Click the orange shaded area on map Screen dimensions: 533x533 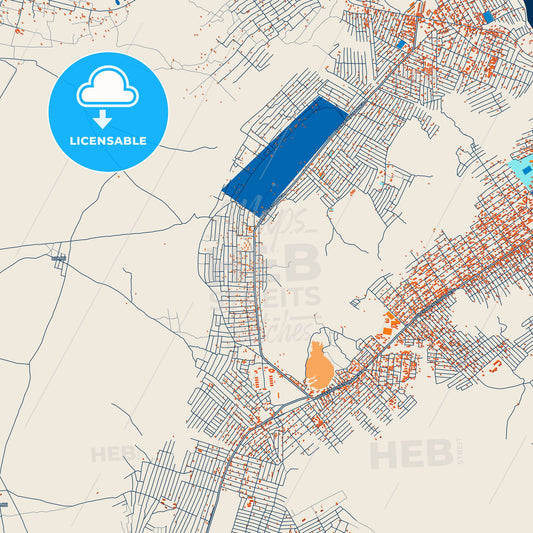coord(320,365)
